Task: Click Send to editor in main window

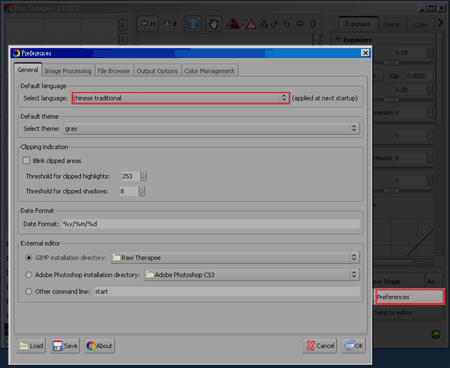Action: coord(408,313)
